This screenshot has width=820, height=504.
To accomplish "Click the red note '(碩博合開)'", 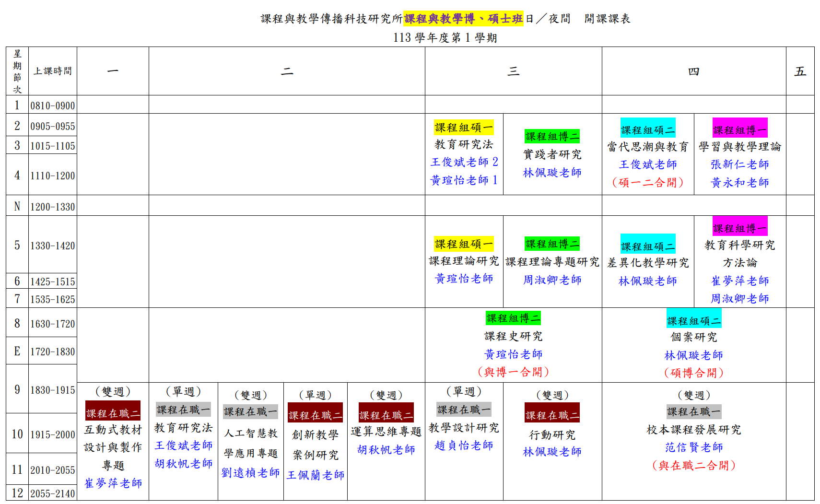I will (693, 373).
